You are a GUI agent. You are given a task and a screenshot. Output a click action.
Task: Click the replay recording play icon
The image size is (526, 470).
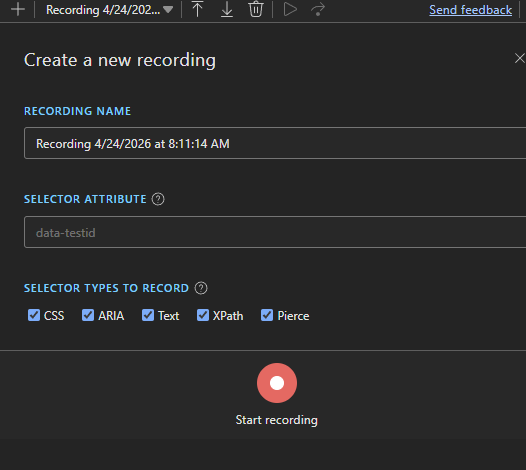(290, 9)
